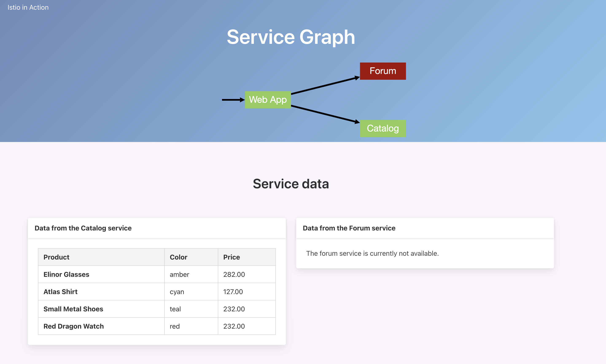Screen dimensions: 606x364
Task: Select the Small Metal Shoes product cell
Action: (x=101, y=309)
